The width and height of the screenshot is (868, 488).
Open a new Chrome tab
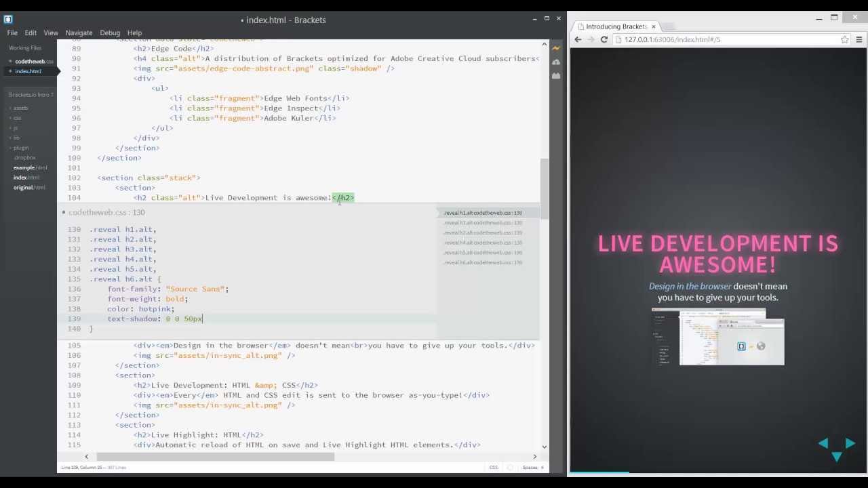(x=668, y=26)
